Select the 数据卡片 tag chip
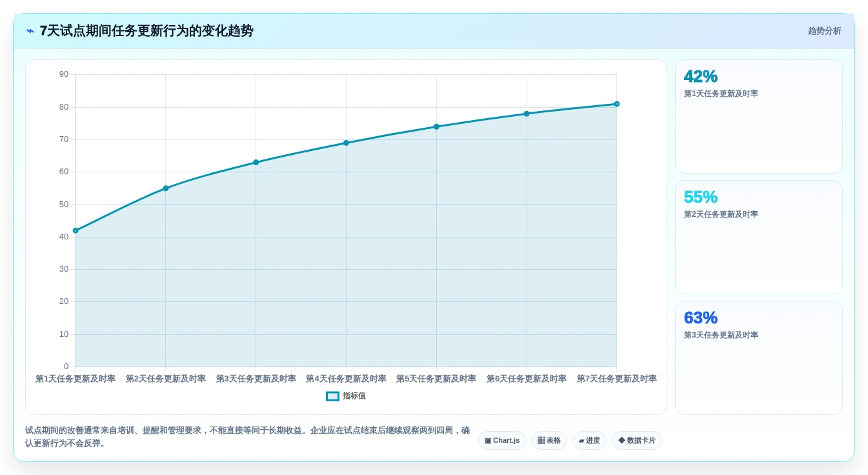 click(x=637, y=440)
